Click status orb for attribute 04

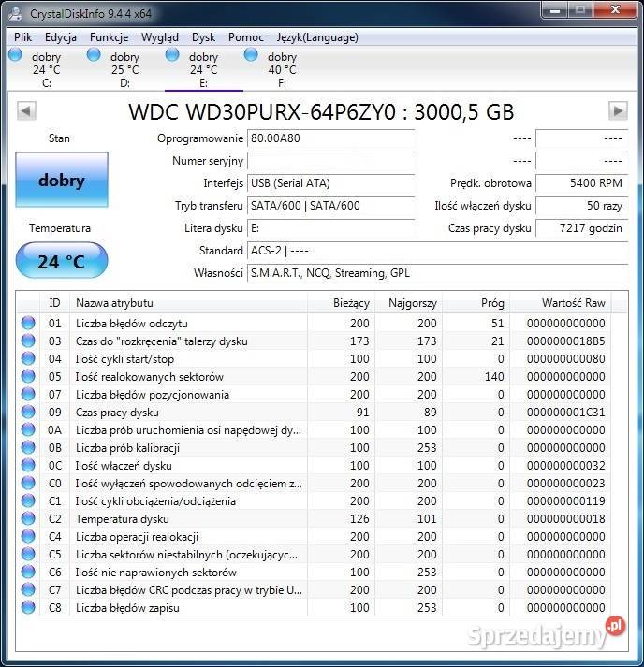point(28,359)
